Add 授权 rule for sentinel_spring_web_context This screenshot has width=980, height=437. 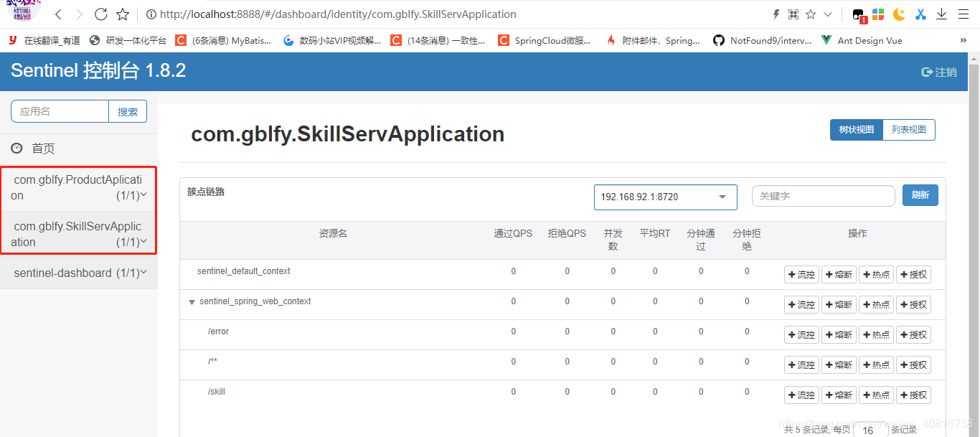point(913,304)
